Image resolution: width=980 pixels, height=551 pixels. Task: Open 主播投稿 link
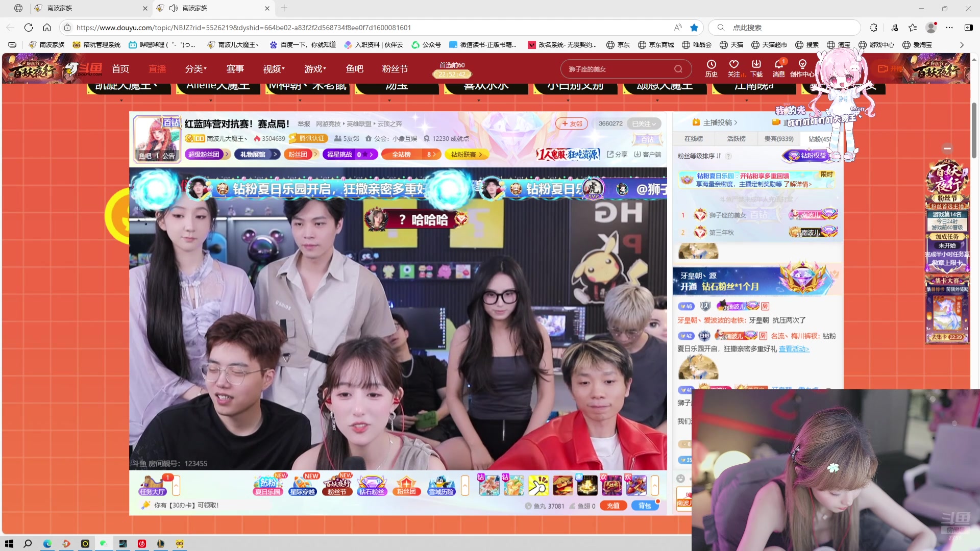coord(715,122)
